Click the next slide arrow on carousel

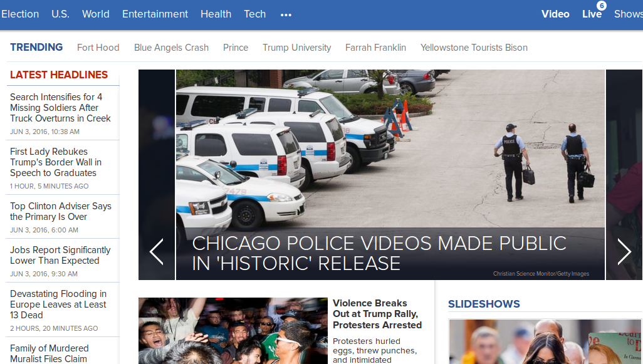pos(624,251)
